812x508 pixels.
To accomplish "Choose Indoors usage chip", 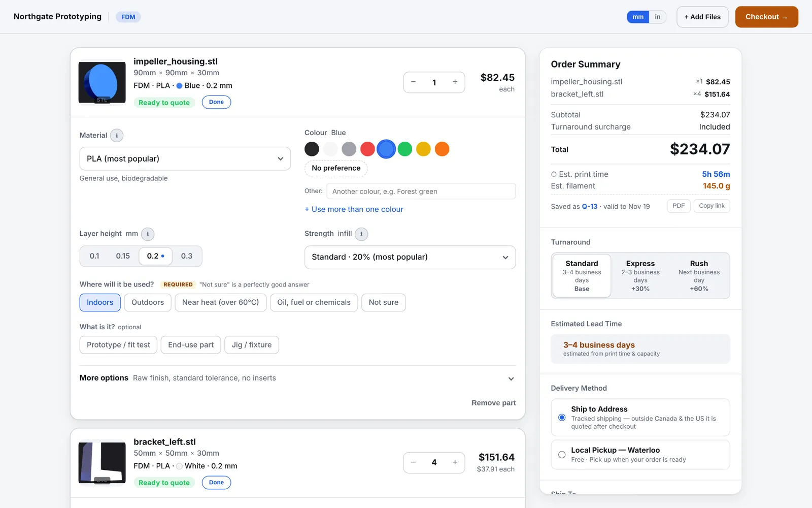I will [100, 302].
